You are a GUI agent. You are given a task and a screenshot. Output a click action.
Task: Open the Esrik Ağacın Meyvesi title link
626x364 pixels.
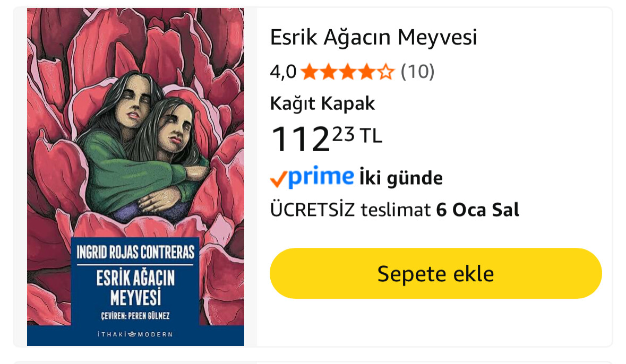373,38
